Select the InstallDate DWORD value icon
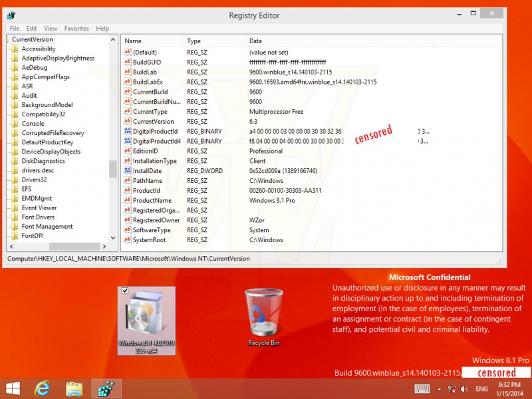The height and width of the screenshot is (399, 532). tap(128, 170)
